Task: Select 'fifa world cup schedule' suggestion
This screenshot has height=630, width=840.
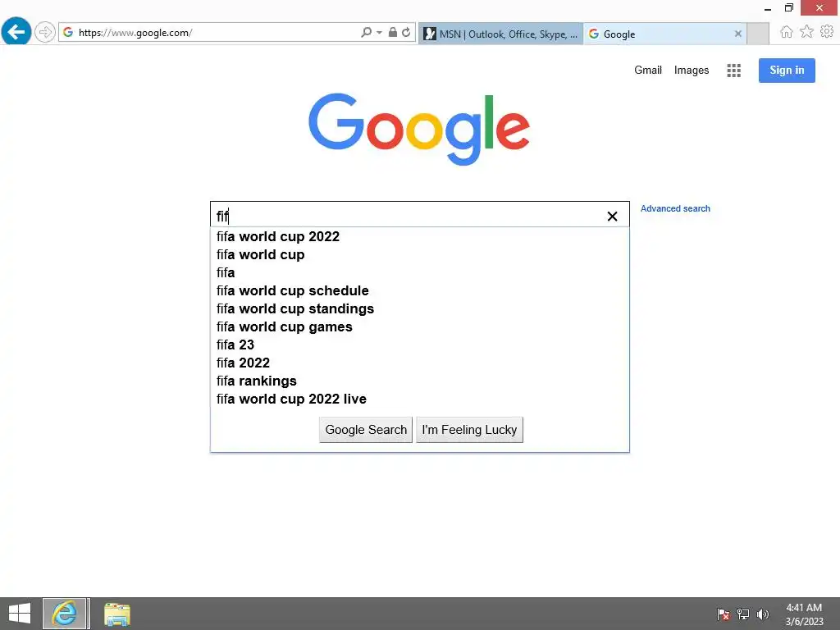Action: (419, 290)
